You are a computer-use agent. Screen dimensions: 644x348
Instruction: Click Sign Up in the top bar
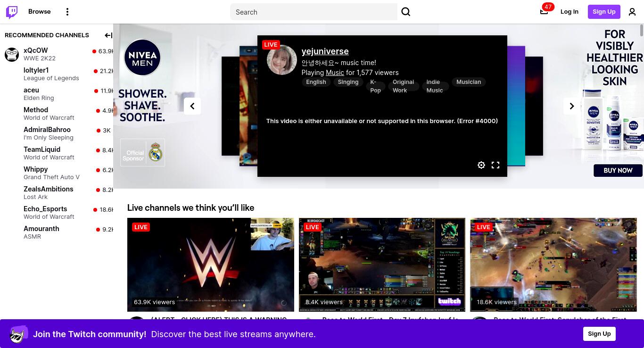[x=604, y=12]
